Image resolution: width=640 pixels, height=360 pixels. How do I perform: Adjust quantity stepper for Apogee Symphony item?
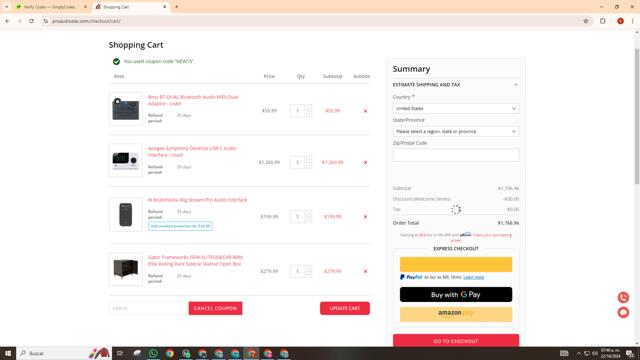309,162
